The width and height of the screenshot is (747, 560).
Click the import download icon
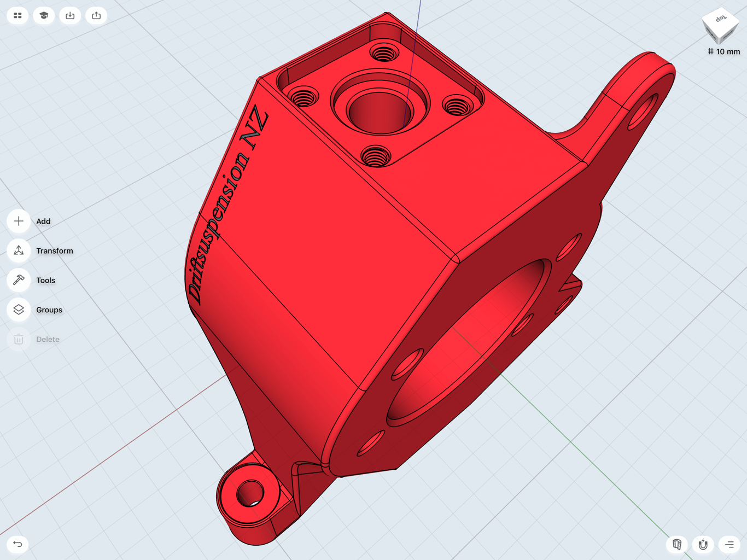70,15
